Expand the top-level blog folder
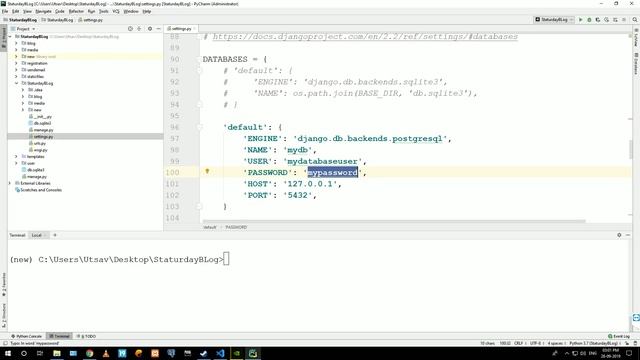This screenshot has width=640, height=360. pyautogui.click(x=16, y=43)
